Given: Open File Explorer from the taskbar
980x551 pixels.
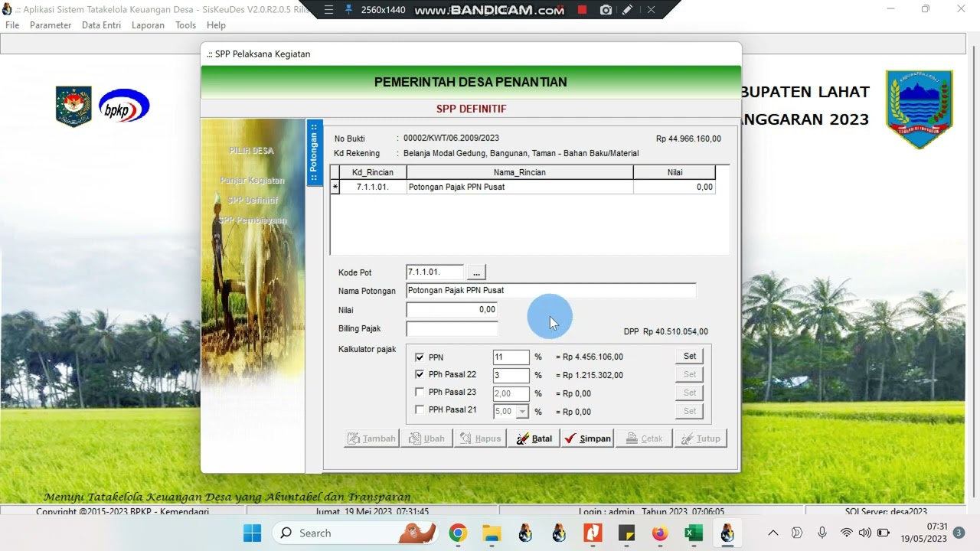Looking at the screenshot, I should pos(492,533).
